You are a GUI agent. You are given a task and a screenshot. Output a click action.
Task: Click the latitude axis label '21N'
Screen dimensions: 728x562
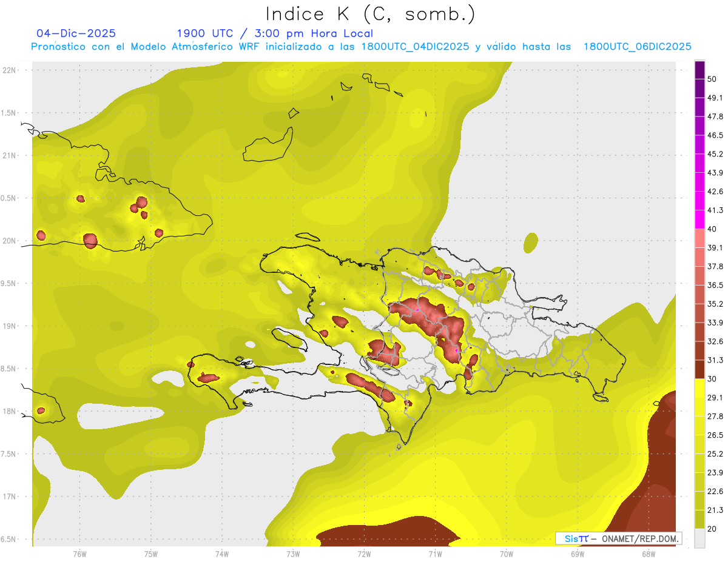coord(9,156)
